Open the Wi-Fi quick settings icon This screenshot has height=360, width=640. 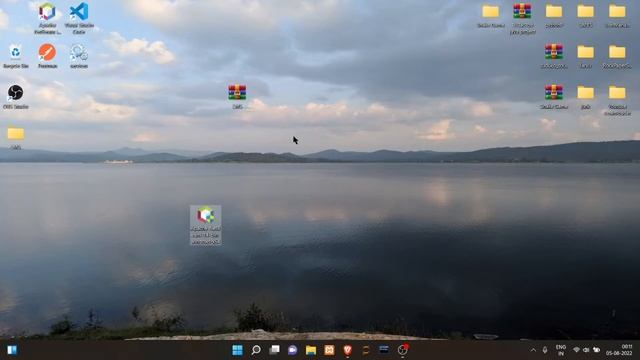[576, 350]
